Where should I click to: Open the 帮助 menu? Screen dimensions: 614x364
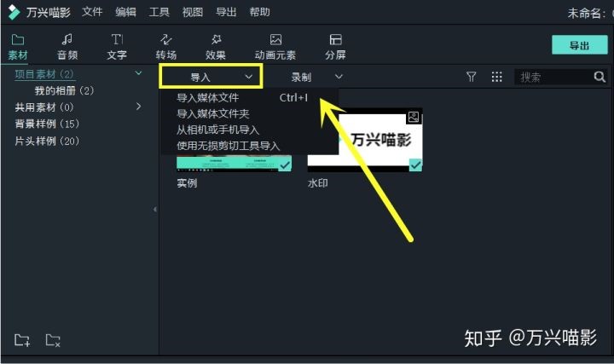click(x=259, y=12)
